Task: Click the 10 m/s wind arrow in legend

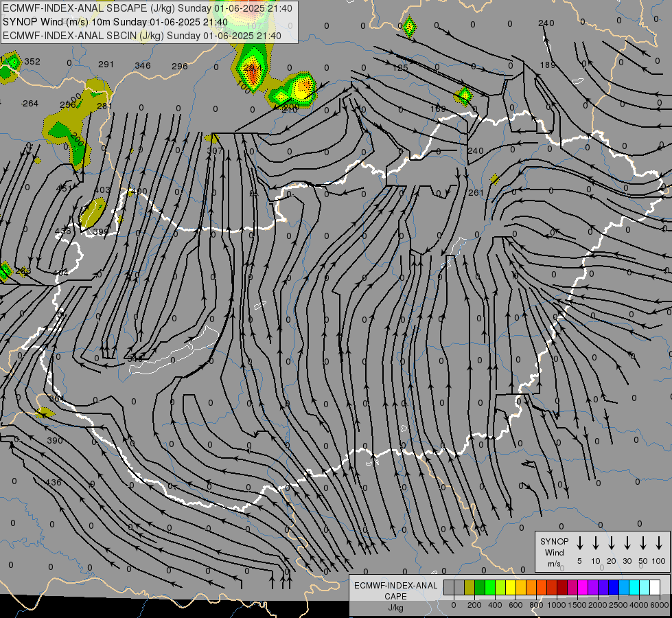Action: pos(596,543)
